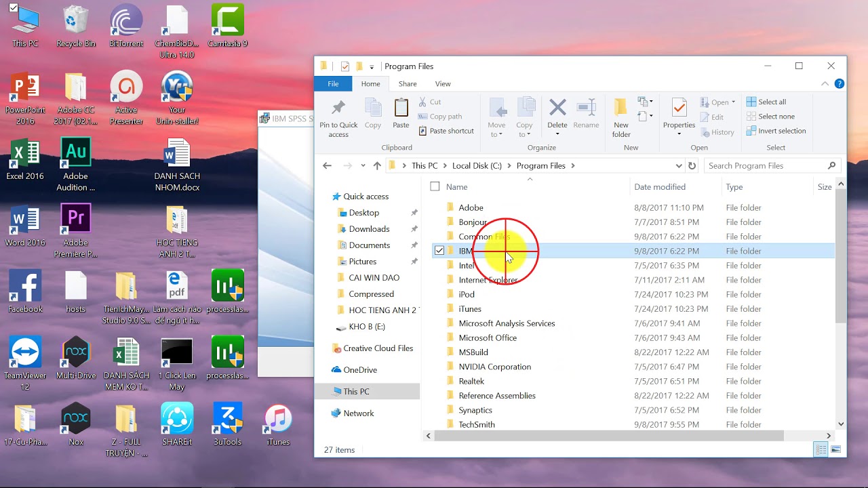The image size is (868, 488).
Task: Click the red Delete icon
Action: tap(557, 107)
